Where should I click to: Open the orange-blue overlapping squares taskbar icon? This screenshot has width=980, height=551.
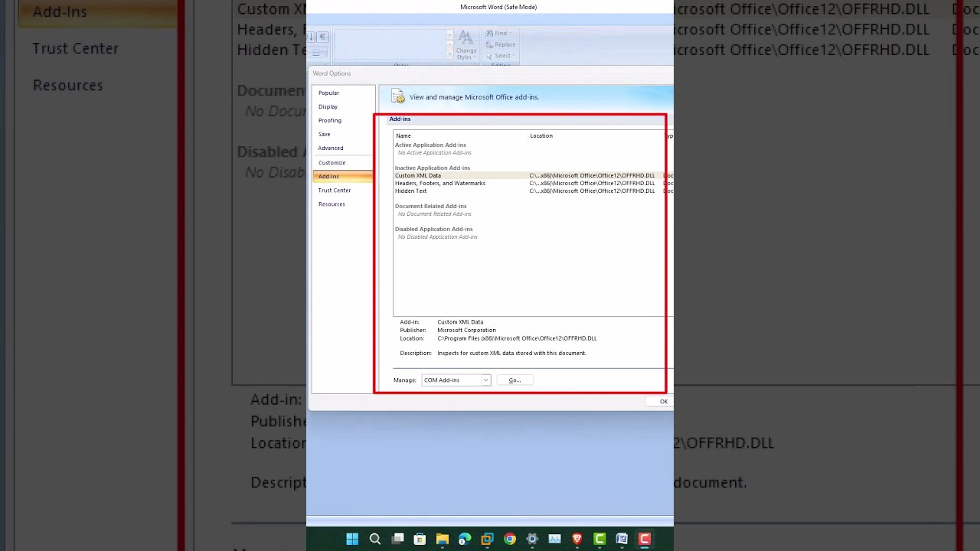pyautogui.click(x=487, y=539)
